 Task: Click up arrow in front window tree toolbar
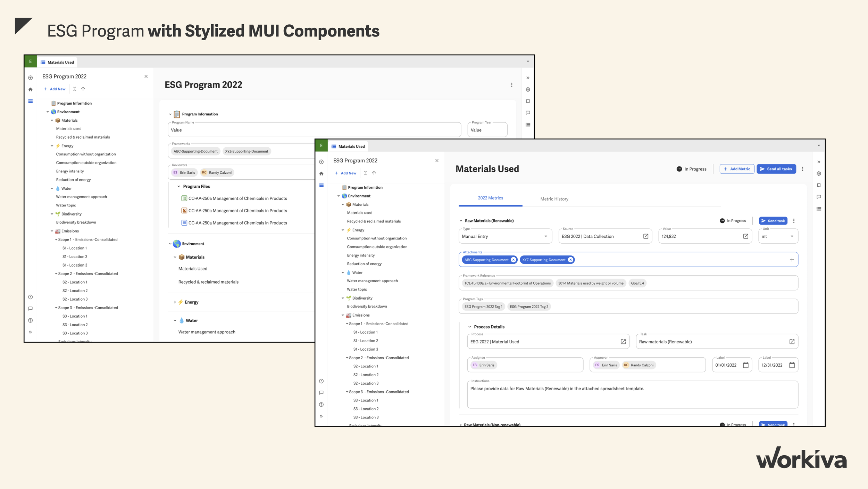tap(374, 173)
